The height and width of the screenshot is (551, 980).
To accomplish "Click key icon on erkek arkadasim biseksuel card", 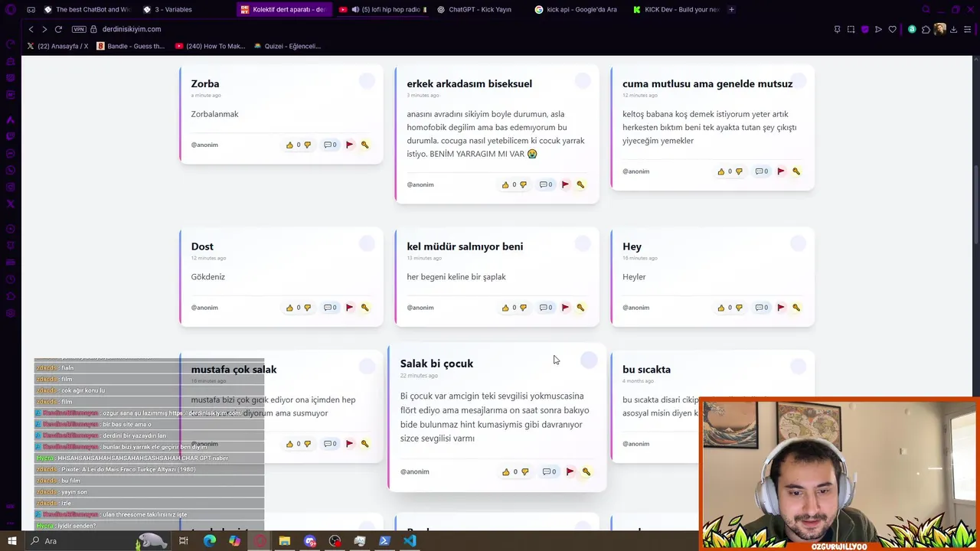I will [580, 184].
